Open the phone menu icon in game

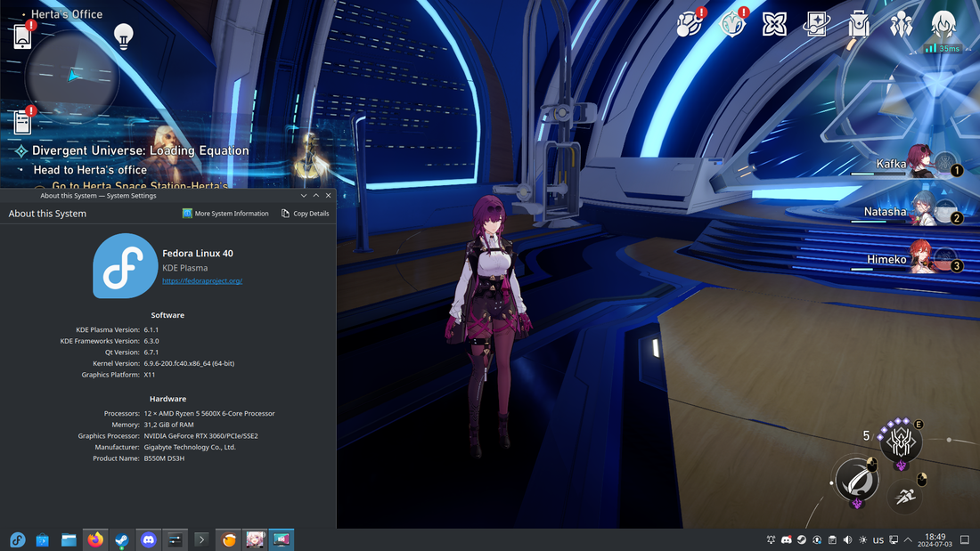click(x=22, y=36)
